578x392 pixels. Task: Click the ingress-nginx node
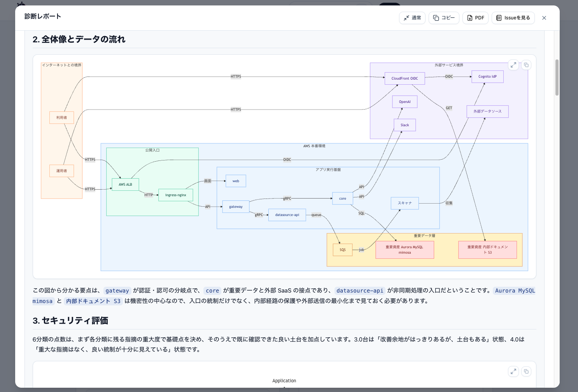point(176,195)
